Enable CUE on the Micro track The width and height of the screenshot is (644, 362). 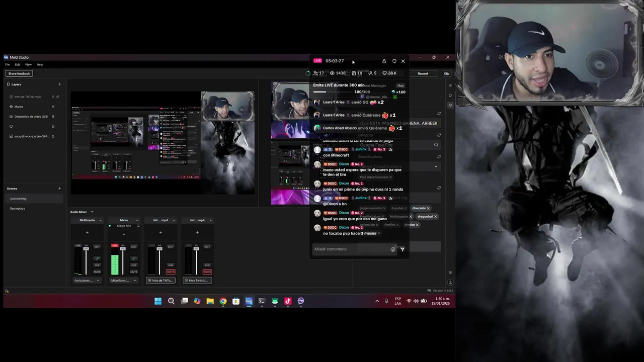tap(134, 265)
